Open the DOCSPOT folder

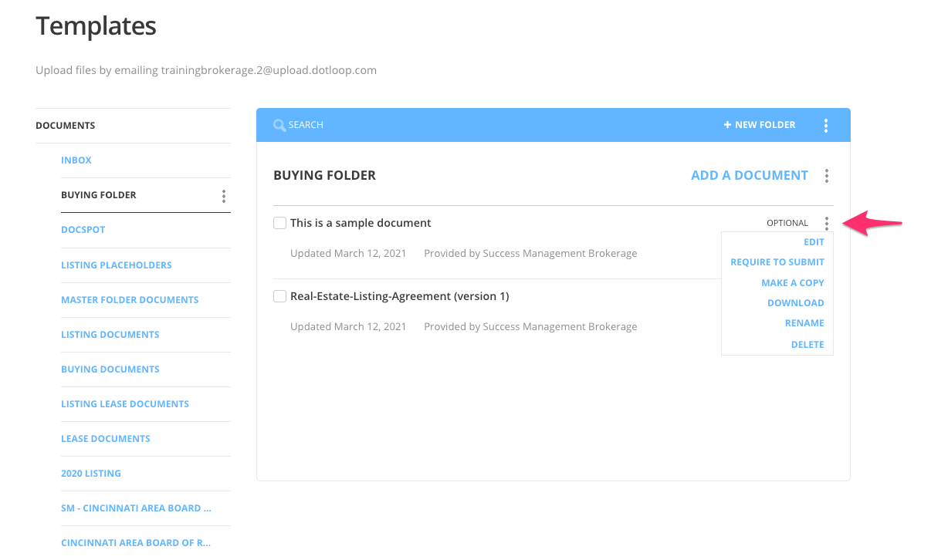point(83,229)
